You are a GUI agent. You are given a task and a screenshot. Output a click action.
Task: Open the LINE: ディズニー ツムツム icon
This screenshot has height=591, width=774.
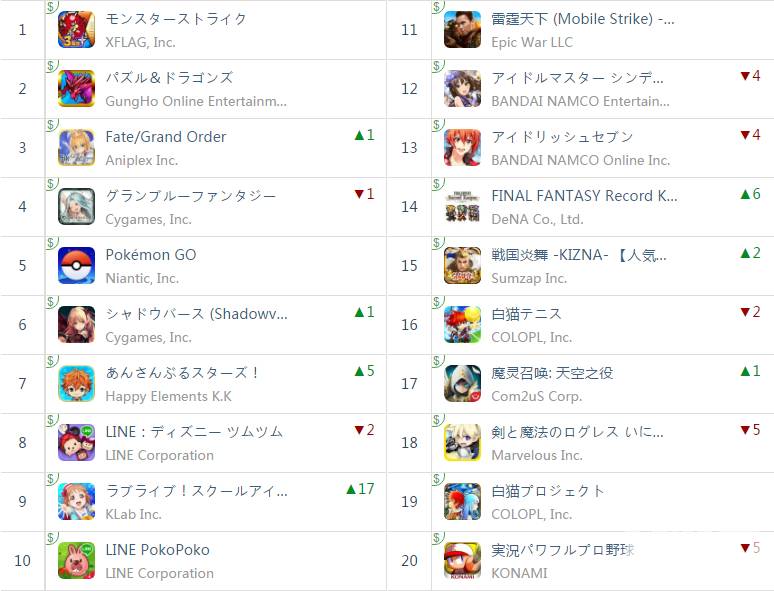77,443
